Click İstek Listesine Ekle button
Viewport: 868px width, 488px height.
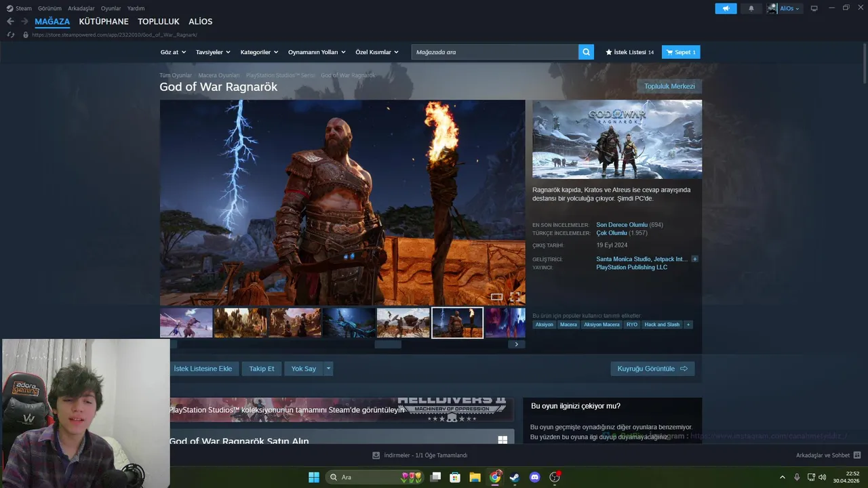click(x=203, y=369)
